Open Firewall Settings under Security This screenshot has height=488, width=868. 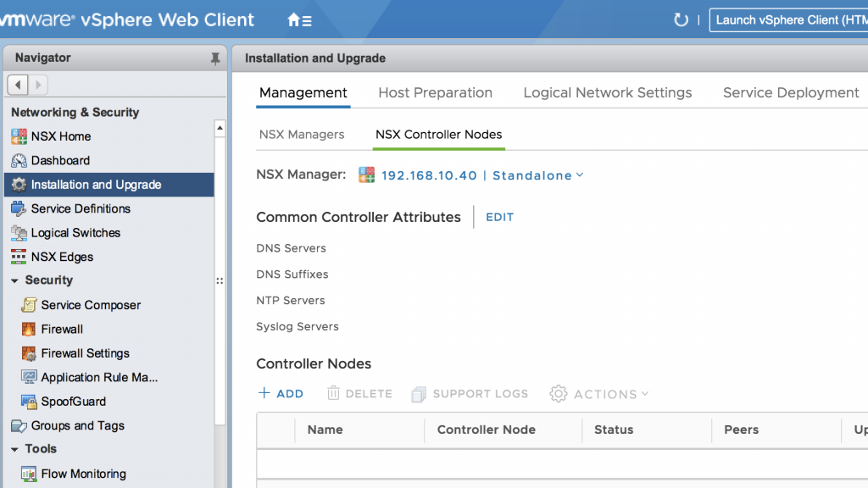click(86, 353)
